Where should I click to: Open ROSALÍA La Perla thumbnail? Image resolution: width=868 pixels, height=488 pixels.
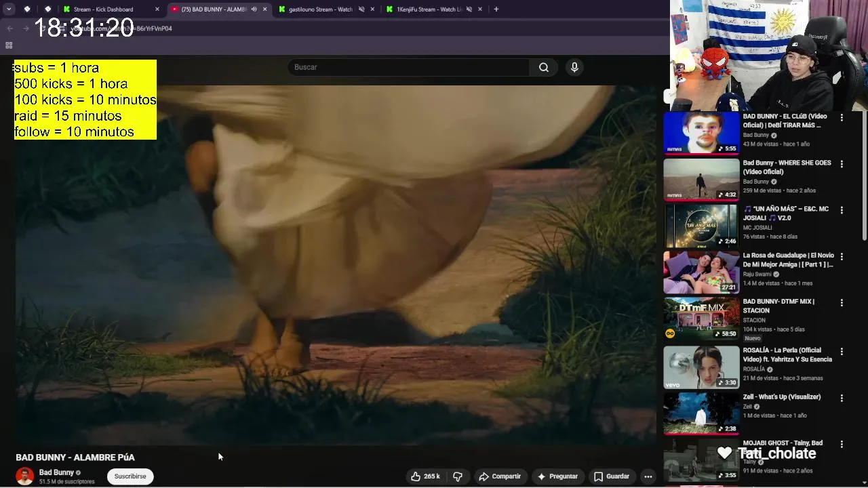click(701, 367)
